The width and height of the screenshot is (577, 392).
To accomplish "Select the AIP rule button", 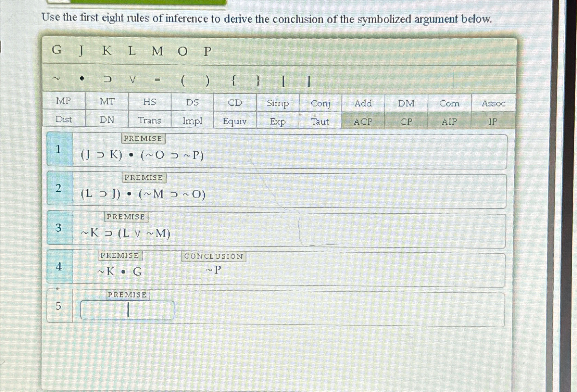I will tap(449, 121).
